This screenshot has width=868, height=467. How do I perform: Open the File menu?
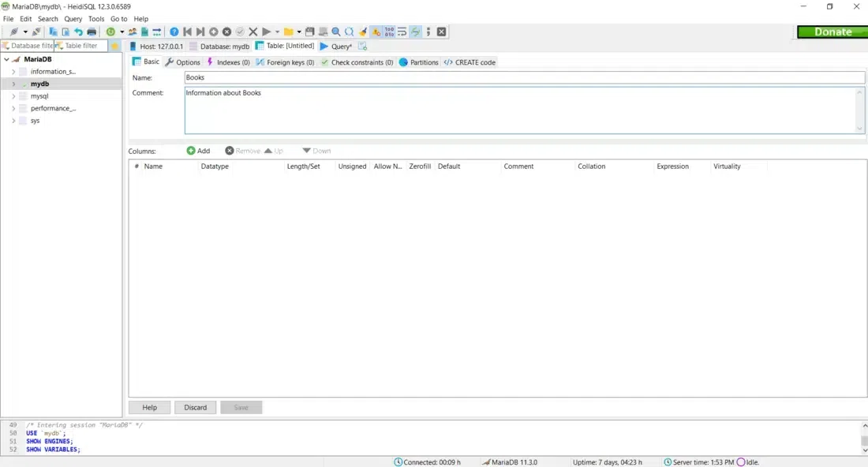click(9, 19)
